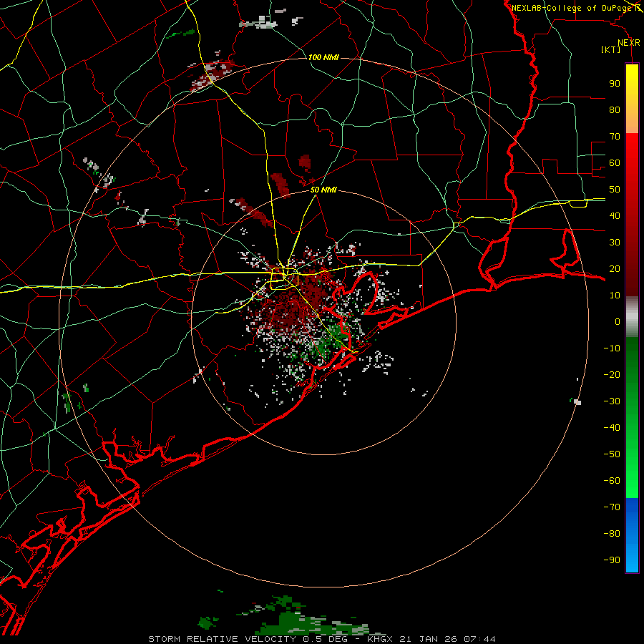644x644 pixels.
Task: Click the -50 value on the velocity scale
Action: pos(612,454)
